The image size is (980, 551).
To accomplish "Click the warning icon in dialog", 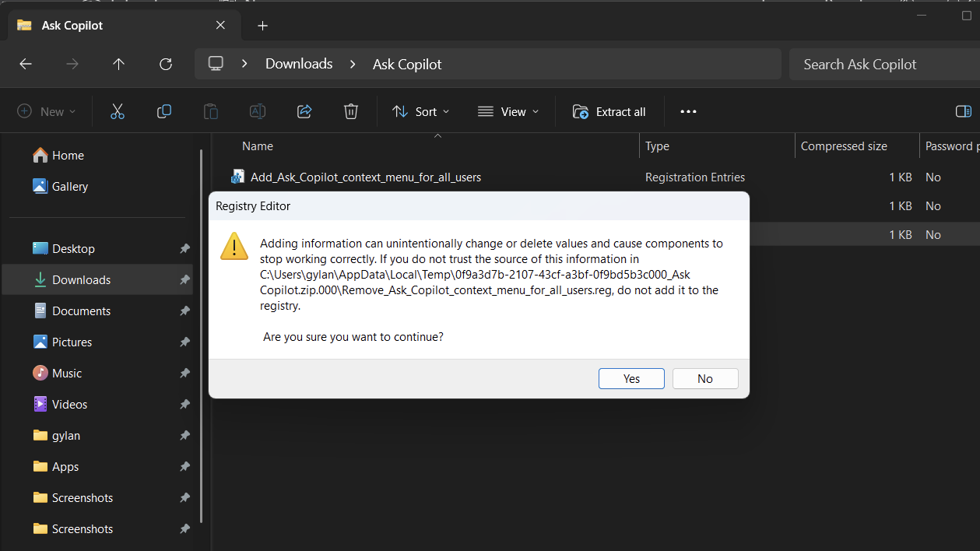I will pos(234,245).
